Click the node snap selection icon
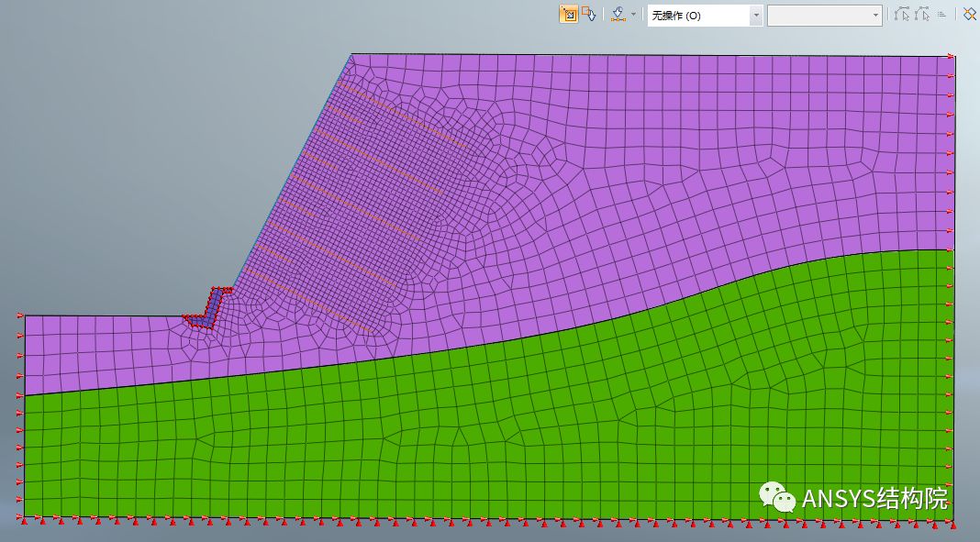Image resolution: width=980 pixels, height=542 pixels. (x=618, y=15)
